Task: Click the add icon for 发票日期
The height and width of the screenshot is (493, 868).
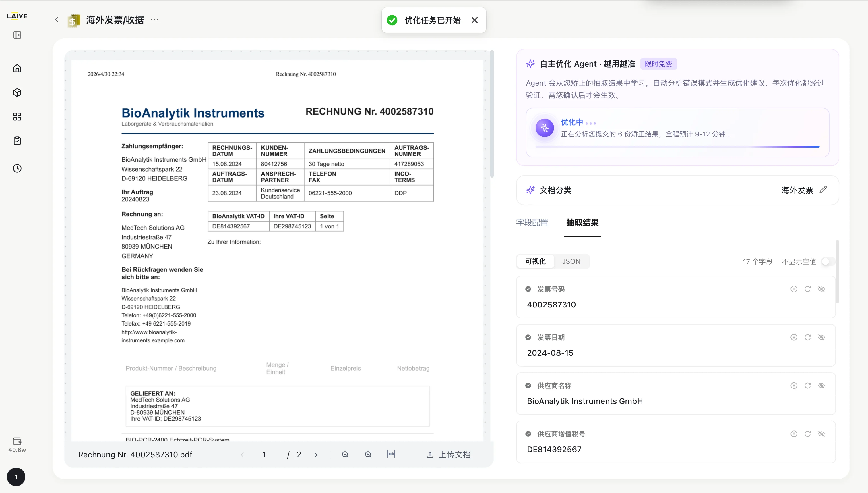Action: (x=794, y=337)
